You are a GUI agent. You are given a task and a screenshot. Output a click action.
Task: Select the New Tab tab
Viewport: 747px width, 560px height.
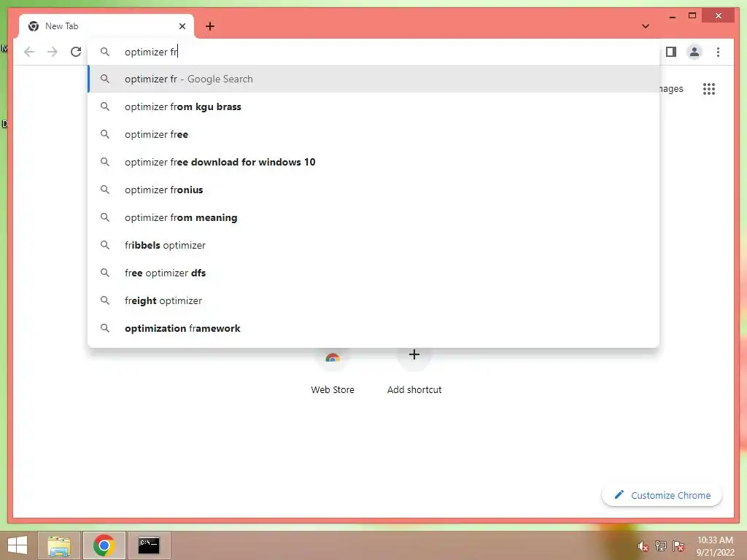click(x=107, y=26)
